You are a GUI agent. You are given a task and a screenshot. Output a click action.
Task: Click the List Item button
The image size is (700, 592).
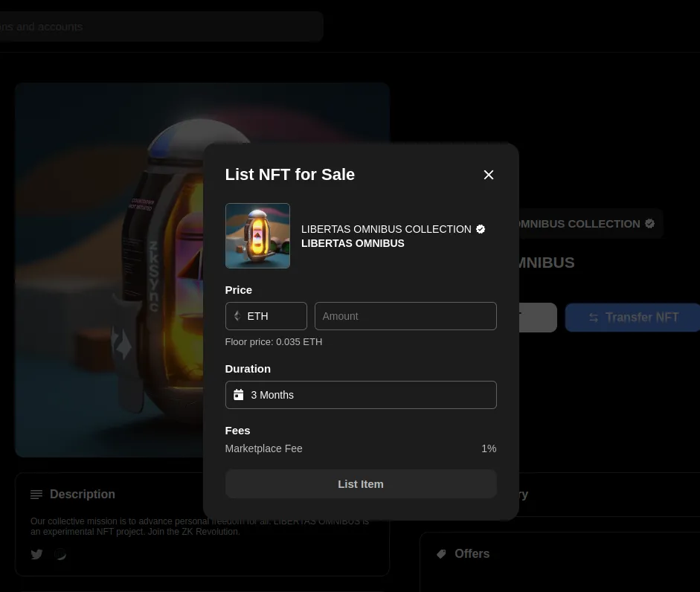(x=361, y=484)
